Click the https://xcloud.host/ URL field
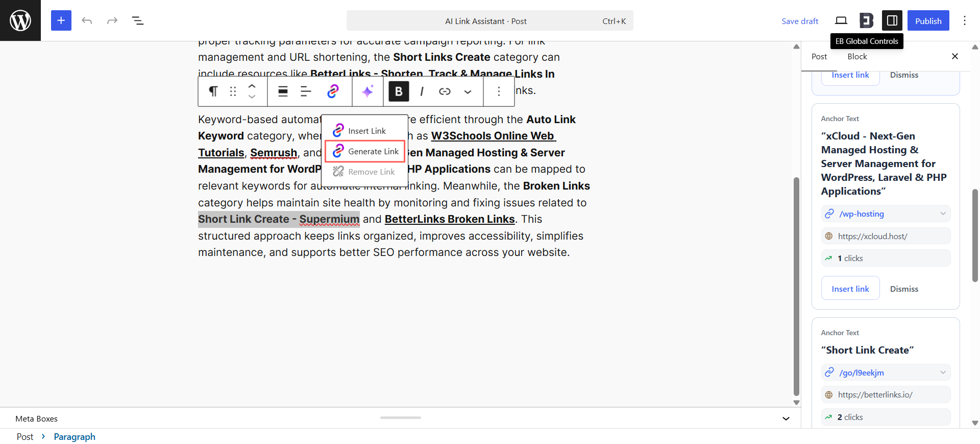This screenshot has width=980, height=444. 886,236
